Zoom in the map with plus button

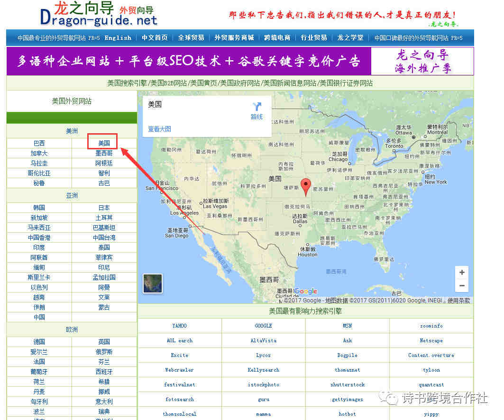(x=462, y=273)
